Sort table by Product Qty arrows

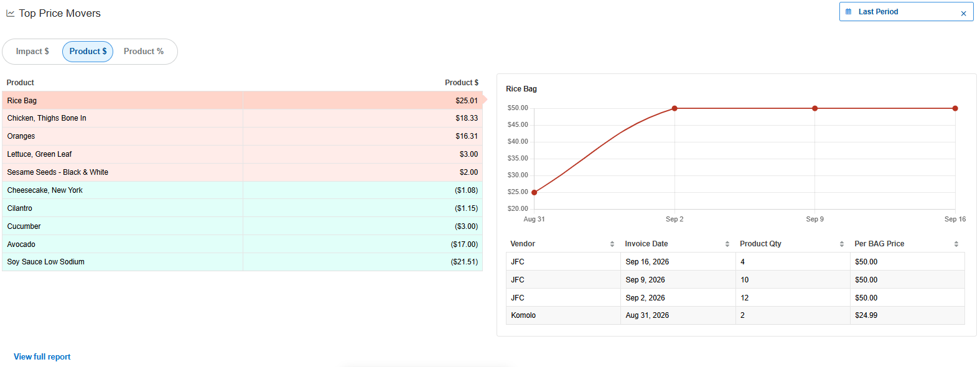click(x=841, y=244)
